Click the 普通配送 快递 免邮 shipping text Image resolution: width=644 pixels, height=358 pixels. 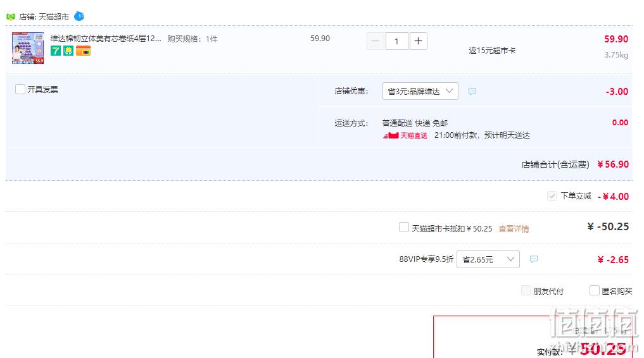(x=415, y=123)
